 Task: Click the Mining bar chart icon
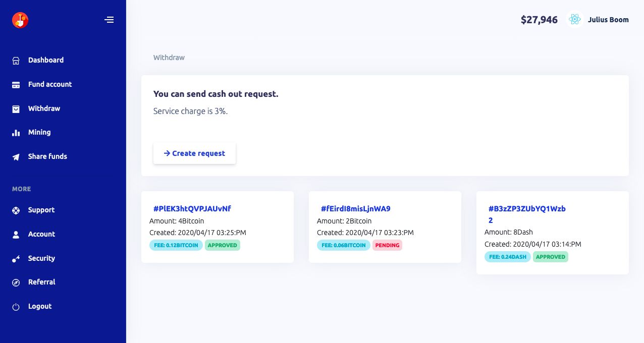click(16, 133)
